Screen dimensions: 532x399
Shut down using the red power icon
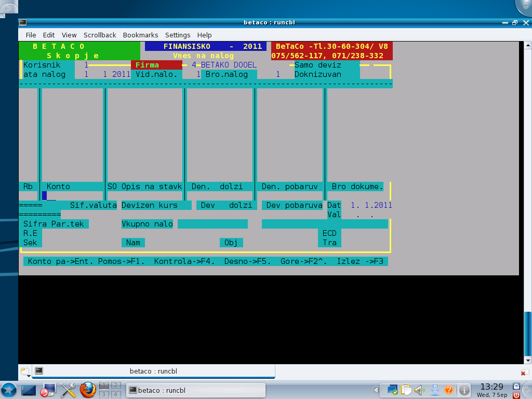point(516,395)
